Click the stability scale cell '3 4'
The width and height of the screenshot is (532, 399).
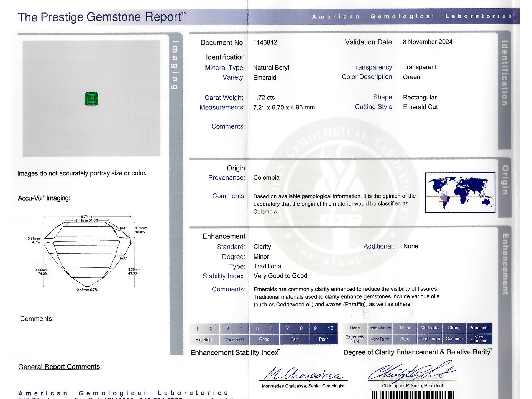coord(234,329)
